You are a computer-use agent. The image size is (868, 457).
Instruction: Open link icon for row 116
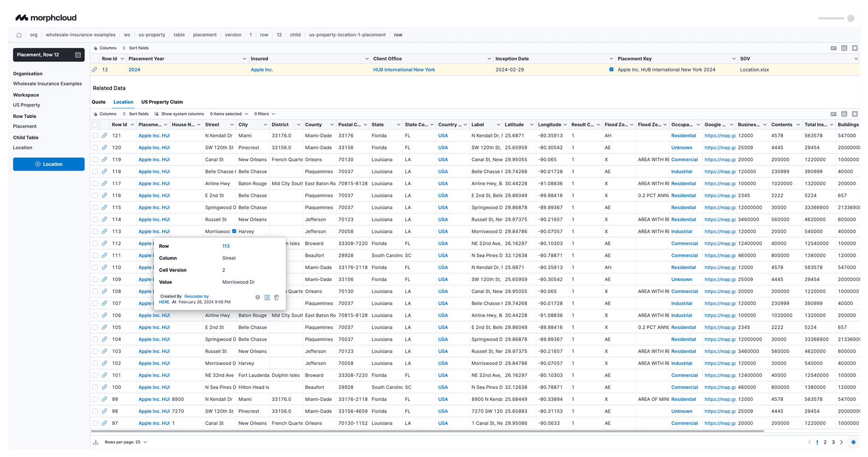pos(104,195)
